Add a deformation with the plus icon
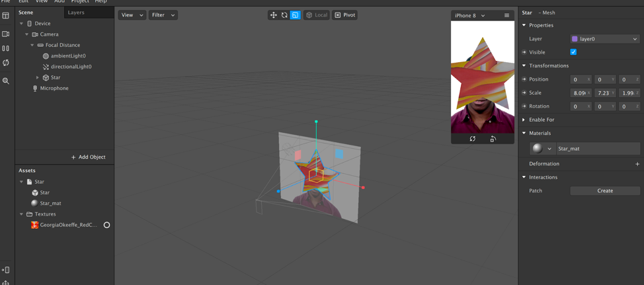The height and width of the screenshot is (285, 644). click(637, 164)
